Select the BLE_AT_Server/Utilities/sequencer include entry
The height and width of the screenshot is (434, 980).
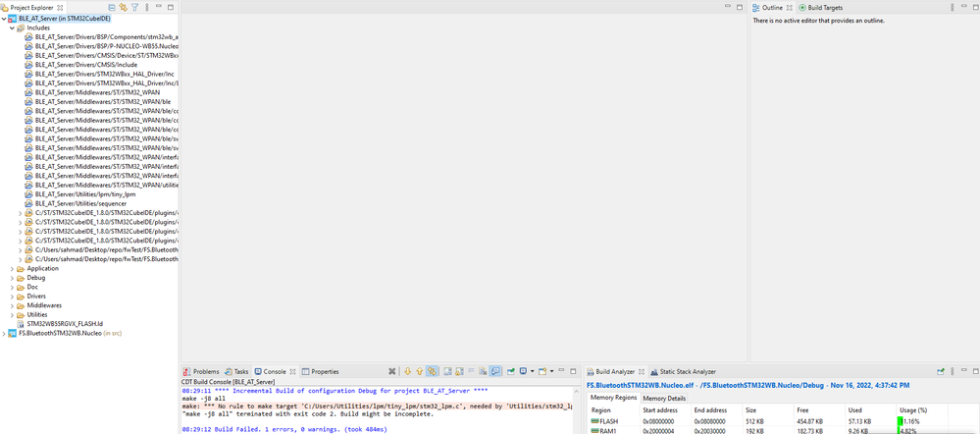[80, 203]
